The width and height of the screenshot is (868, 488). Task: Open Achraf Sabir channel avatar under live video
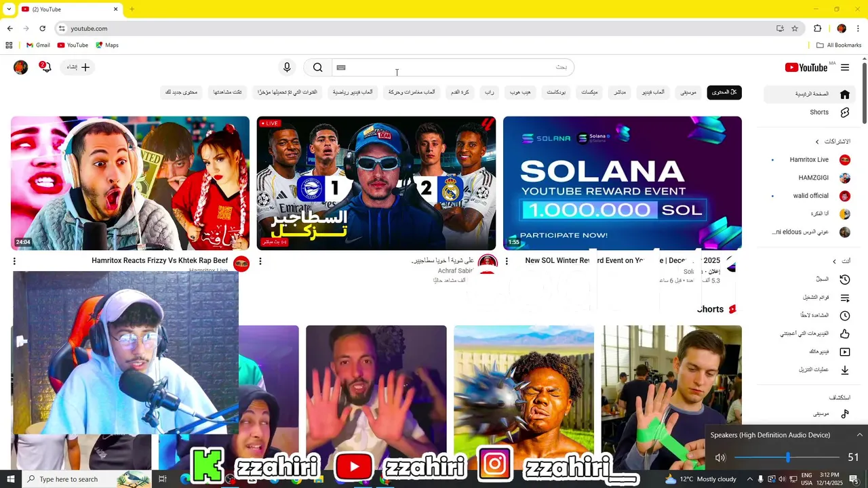click(488, 264)
